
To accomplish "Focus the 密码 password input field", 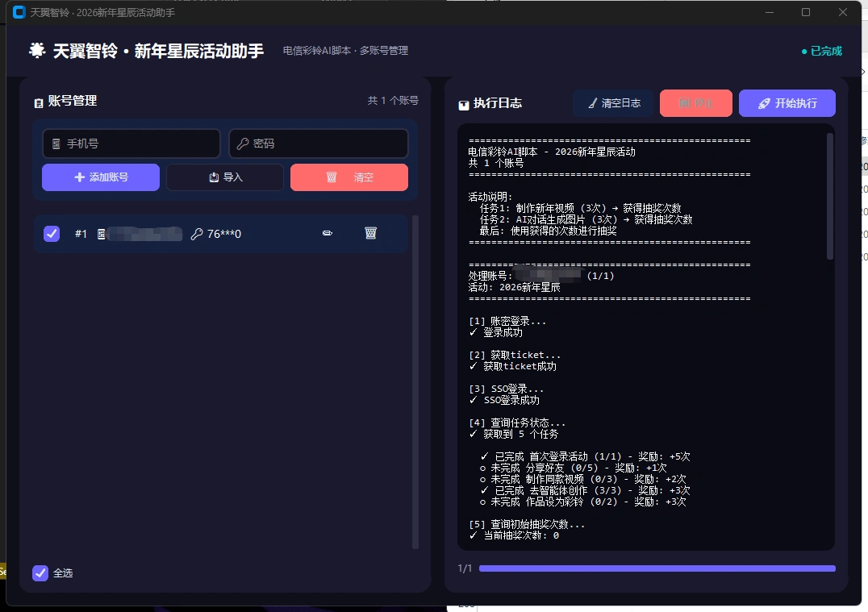I will pos(319,144).
